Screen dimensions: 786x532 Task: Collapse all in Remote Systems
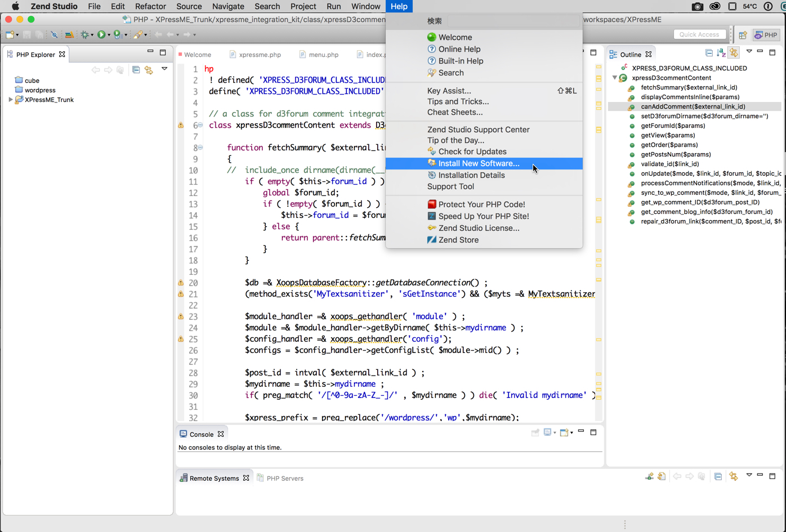tap(718, 476)
